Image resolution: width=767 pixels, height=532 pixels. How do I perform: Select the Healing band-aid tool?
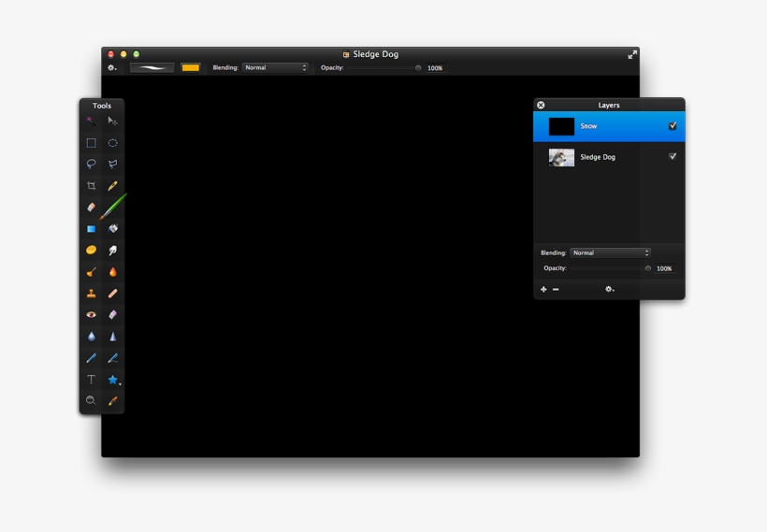click(112, 294)
